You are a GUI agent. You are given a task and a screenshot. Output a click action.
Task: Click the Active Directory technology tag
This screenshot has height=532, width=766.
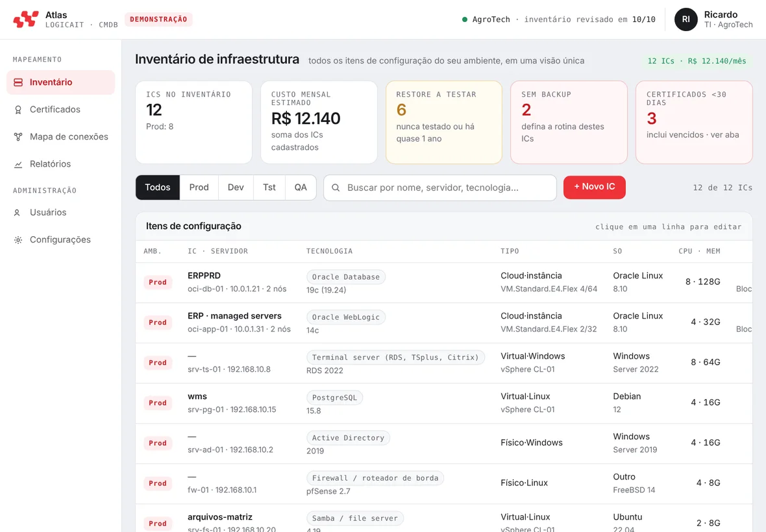[349, 438]
